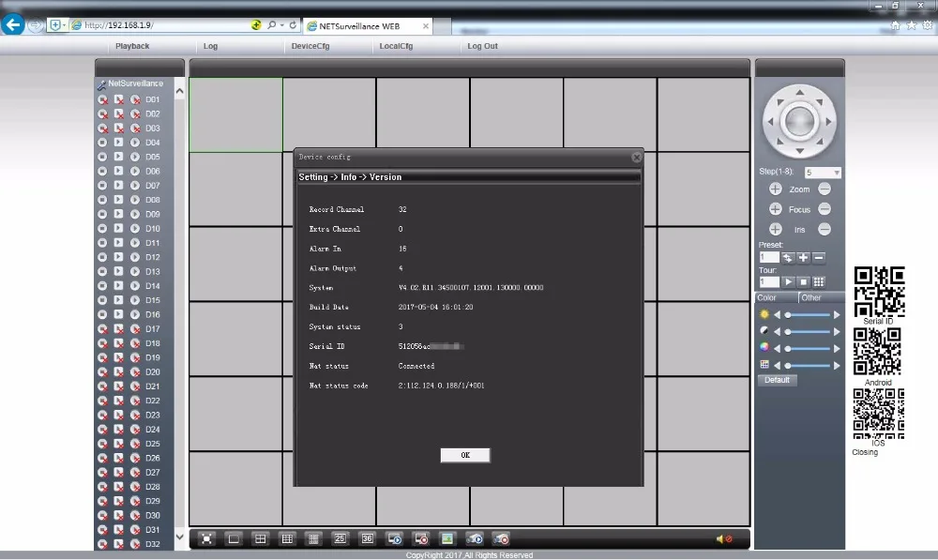Click Zoom in plus button

point(776,189)
